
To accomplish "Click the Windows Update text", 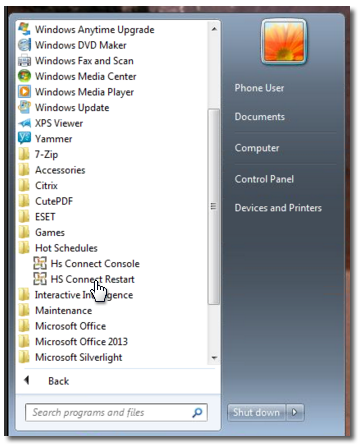I will (x=72, y=108).
